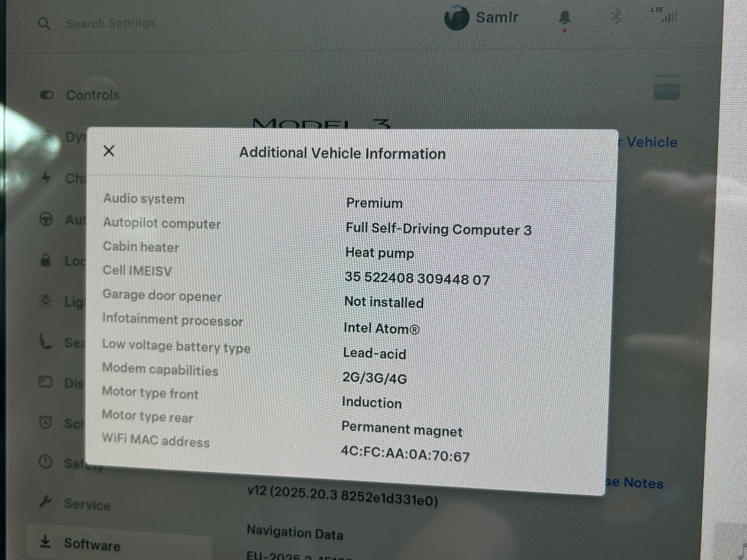Select the Permanent magnet value
Image resolution: width=747 pixels, height=560 pixels.
click(402, 429)
